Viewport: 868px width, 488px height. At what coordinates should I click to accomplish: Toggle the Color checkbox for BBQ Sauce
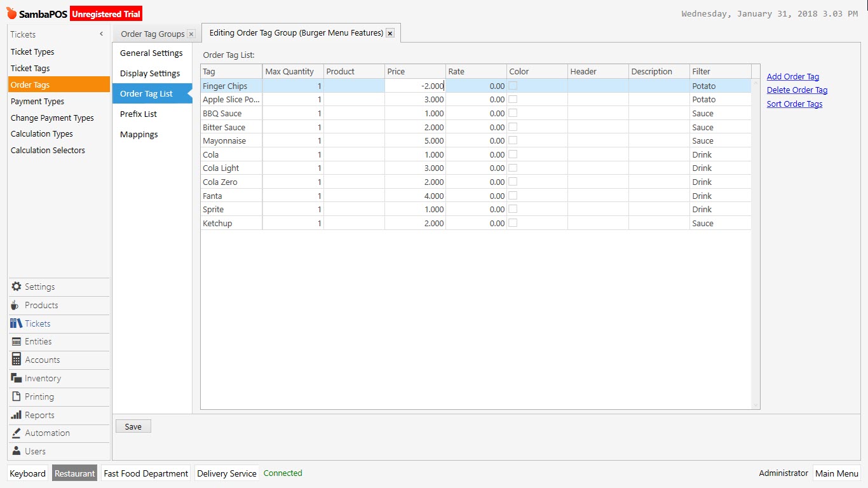pyautogui.click(x=512, y=113)
